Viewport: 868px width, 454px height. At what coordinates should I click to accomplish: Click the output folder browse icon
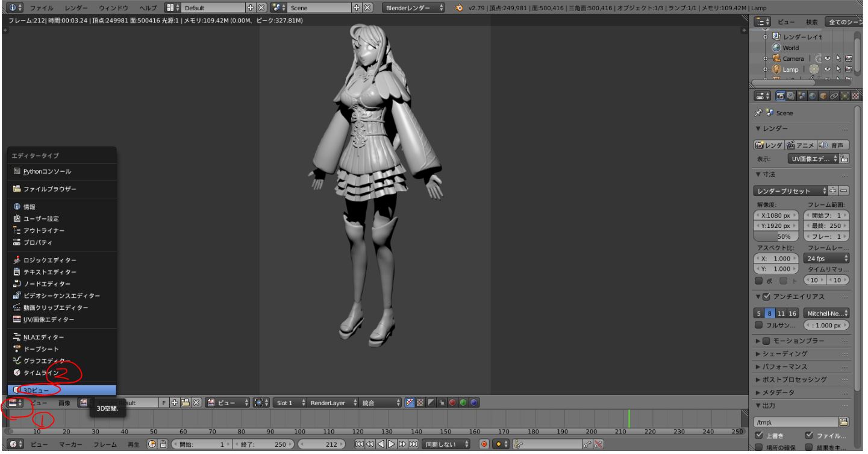point(843,422)
